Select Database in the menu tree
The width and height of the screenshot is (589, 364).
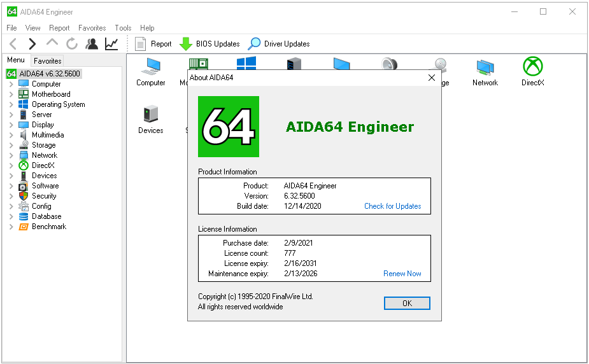click(x=46, y=216)
